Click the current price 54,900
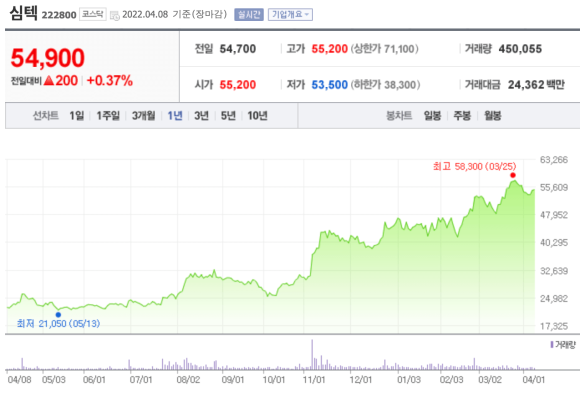The height and width of the screenshot is (393, 580). click(48, 58)
